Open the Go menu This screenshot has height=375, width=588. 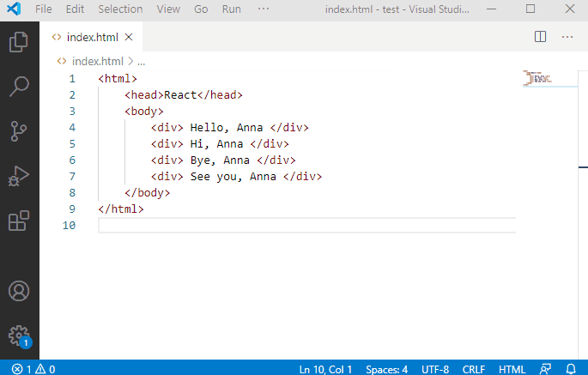pyautogui.click(x=201, y=9)
